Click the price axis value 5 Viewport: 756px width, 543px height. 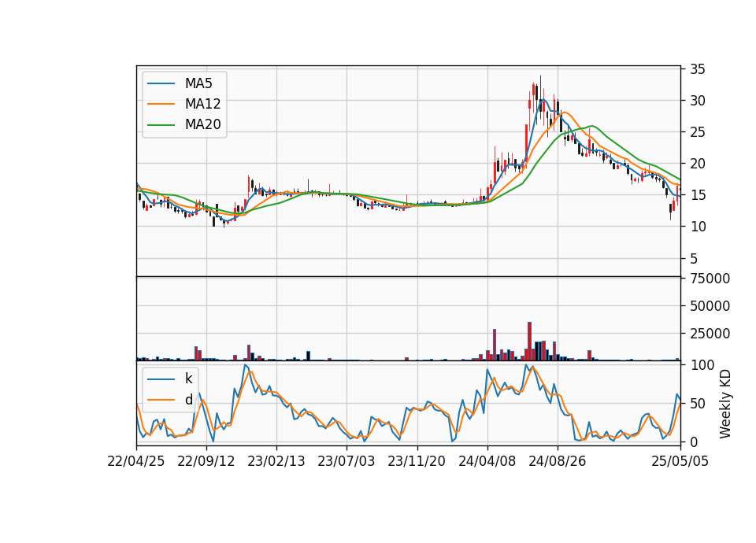694,259
